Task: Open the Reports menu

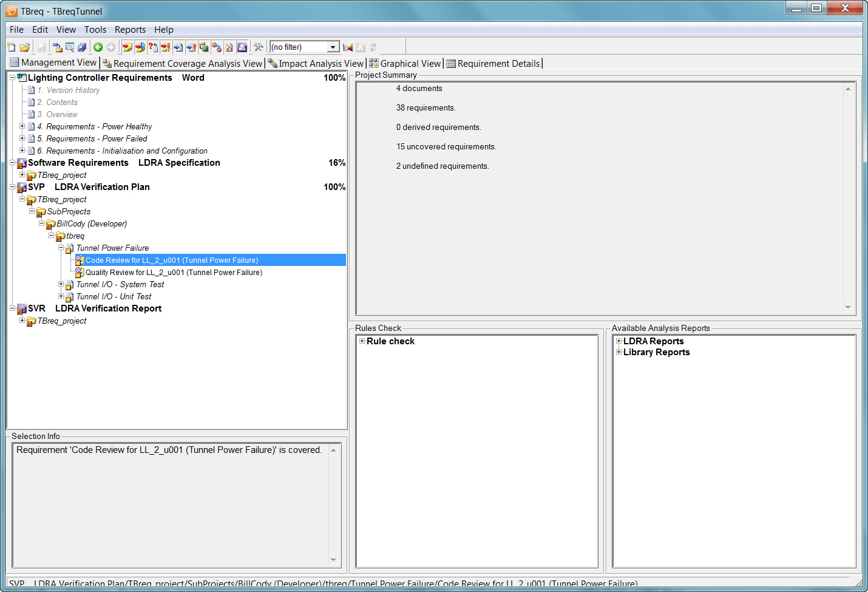Action: point(130,30)
